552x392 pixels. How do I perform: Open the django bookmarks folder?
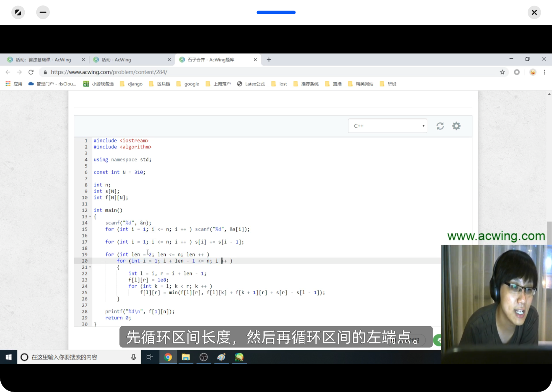tap(131, 83)
